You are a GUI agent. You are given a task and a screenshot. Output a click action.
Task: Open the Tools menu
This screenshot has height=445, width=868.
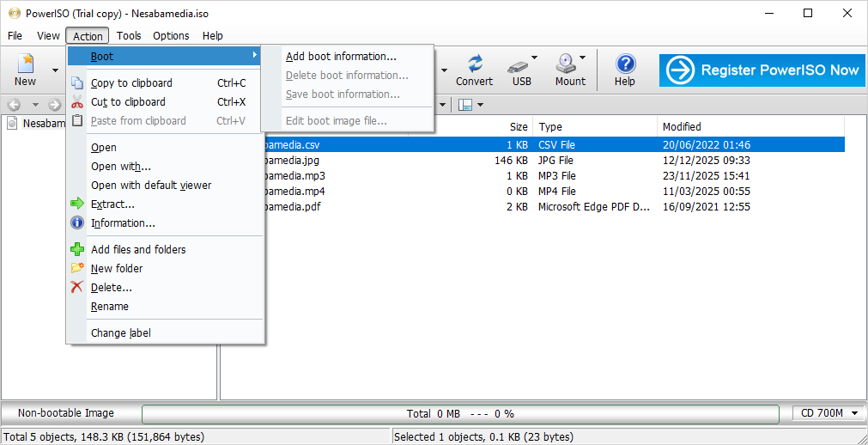(129, 36)
